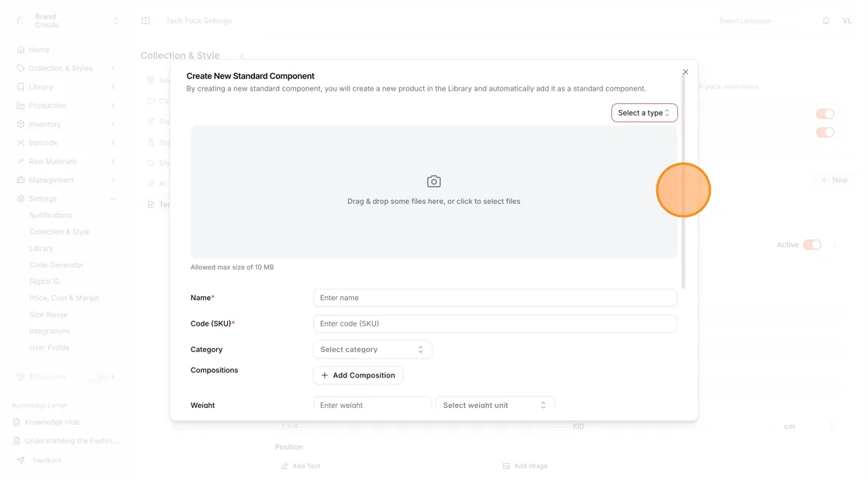This screenshot has height=480, width=868.
Task: Click the Barcode sidebar icon
Action: pos(20,143)
